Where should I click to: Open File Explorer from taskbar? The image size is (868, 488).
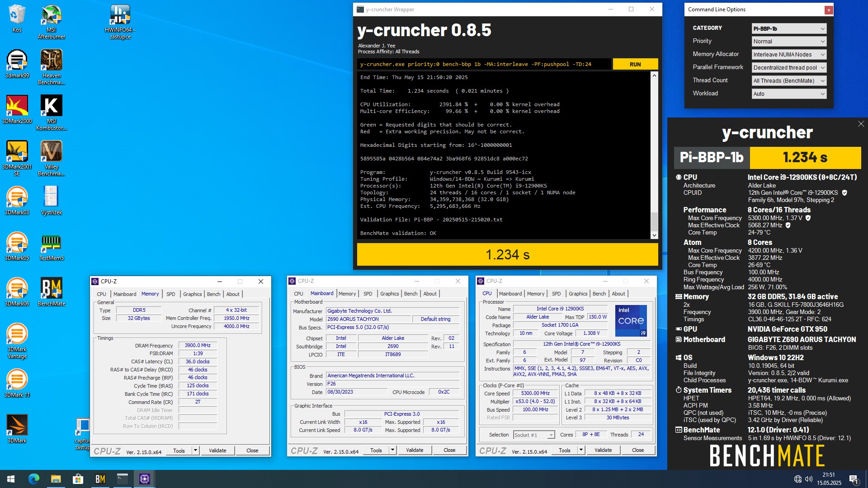click(56, 479)
